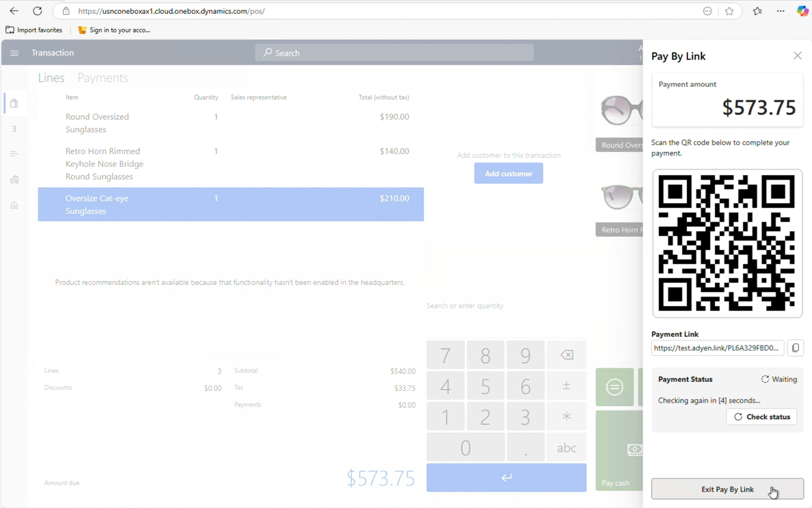
Task: Focus the transaction Search field
Action: (x=394, y=52)
